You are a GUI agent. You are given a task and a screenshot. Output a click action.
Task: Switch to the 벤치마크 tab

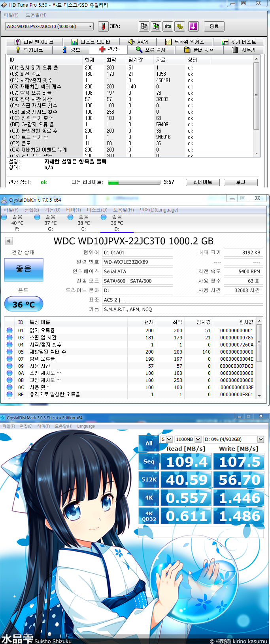point(30,50)
